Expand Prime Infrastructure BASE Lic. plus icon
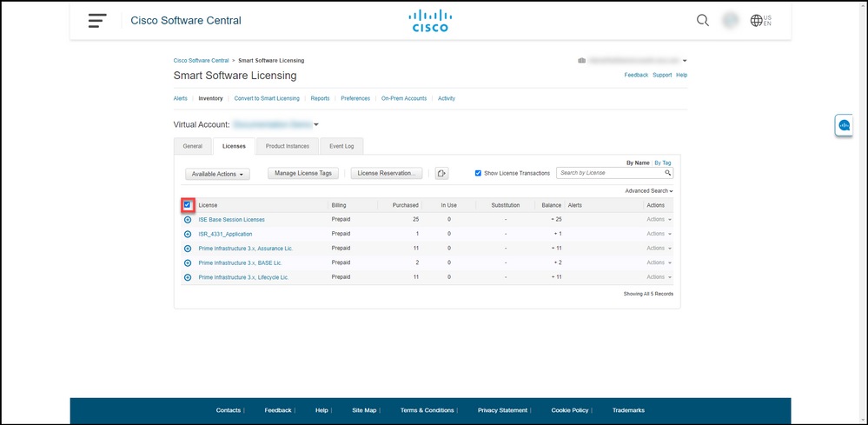 pos(188,262)
